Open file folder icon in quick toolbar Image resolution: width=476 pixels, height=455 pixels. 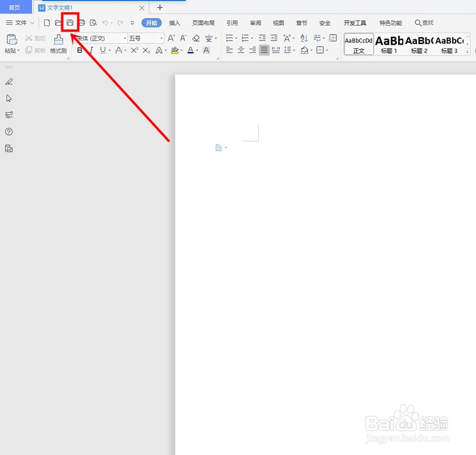click(58, 23)
